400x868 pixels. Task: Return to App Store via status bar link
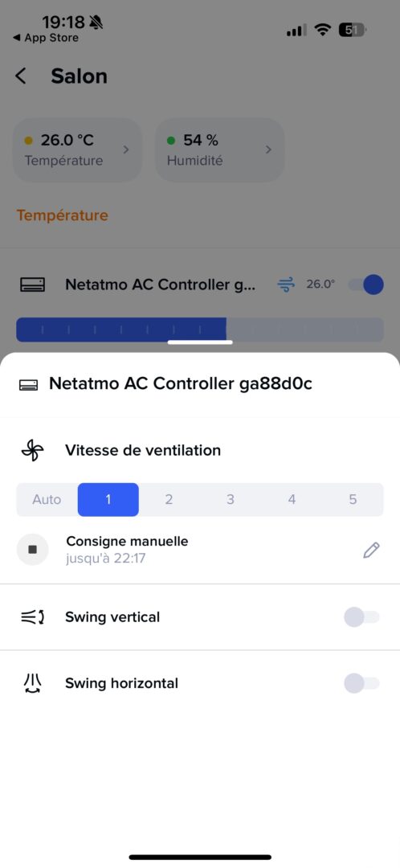[x=46, y=39]
